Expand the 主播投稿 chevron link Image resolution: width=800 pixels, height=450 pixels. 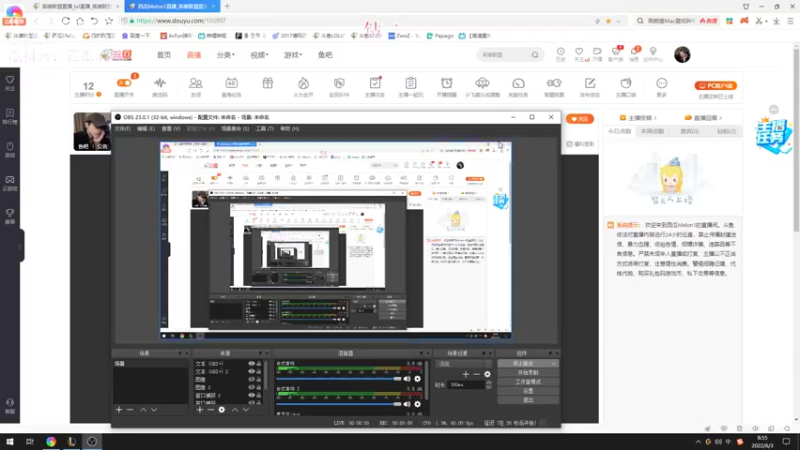[x=638, y=118]
